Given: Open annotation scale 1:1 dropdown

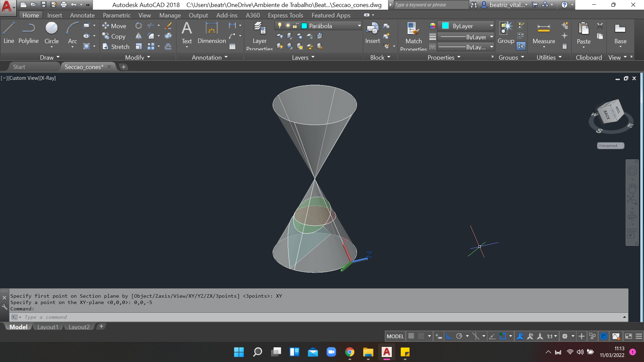Looking at the screenshot, I should pyautogui.click(x=552, y=336).
